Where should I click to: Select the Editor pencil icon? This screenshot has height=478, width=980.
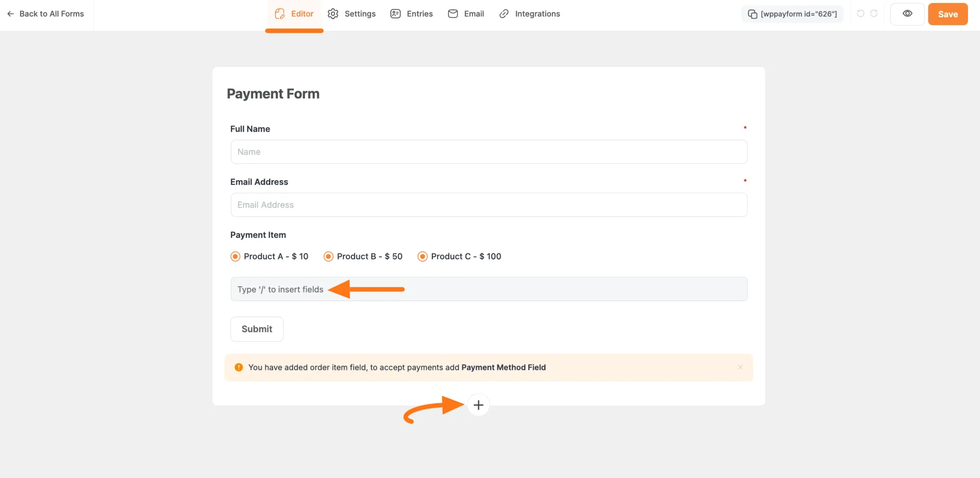pyautogui.click(x=279, y=14)
